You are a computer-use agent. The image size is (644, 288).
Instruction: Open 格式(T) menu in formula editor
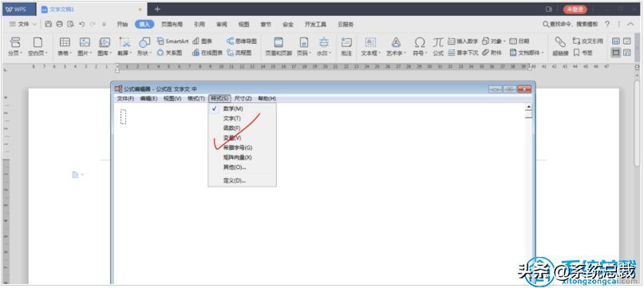pyautogui.click(x=196, y=99)
